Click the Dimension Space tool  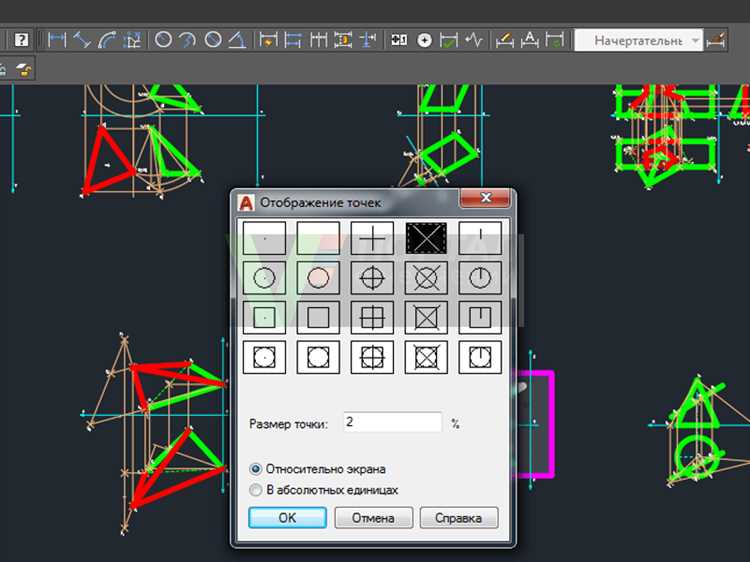coord(343,40)
